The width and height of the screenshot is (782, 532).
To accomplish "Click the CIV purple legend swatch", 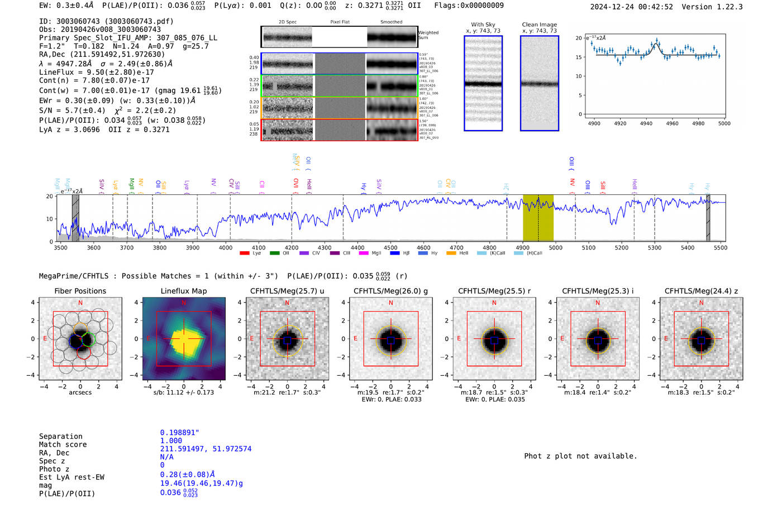I will click(304, 253).
